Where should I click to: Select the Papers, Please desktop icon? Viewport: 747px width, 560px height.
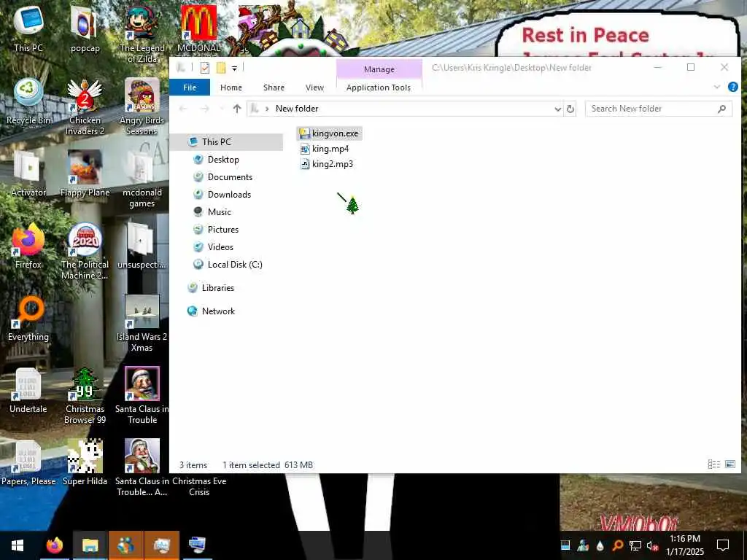coord(28,463)
